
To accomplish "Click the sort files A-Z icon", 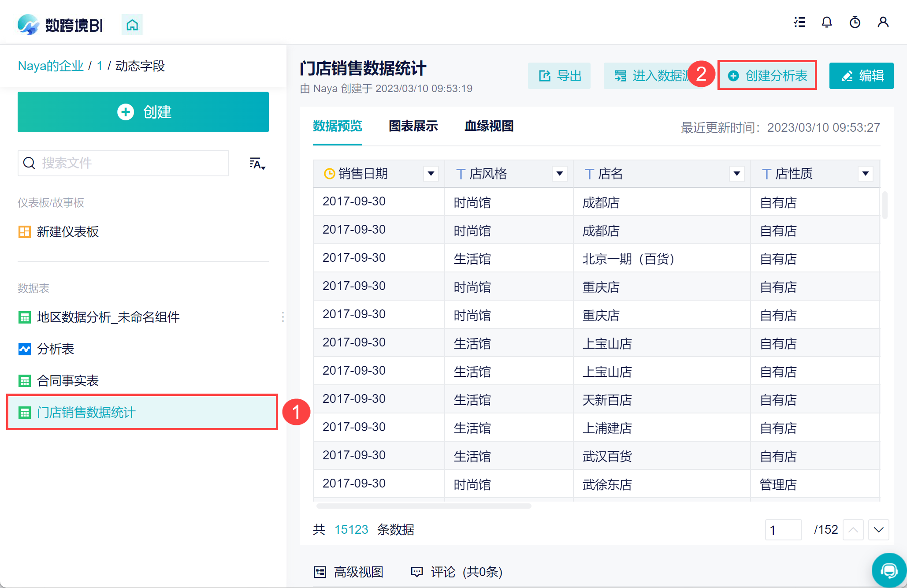I will [x=257, y=164].
